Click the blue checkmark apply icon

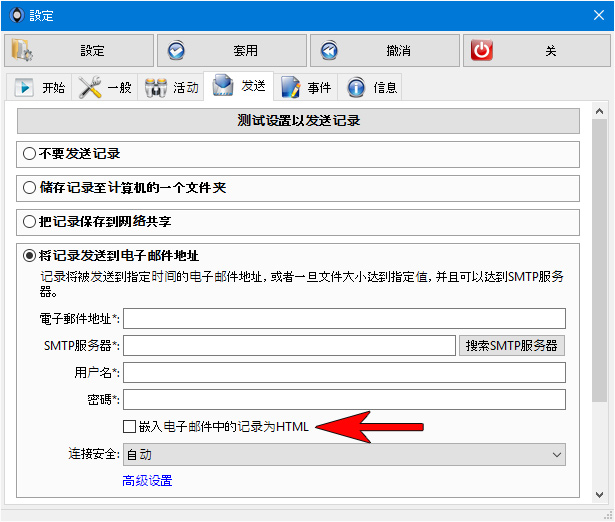176,51
